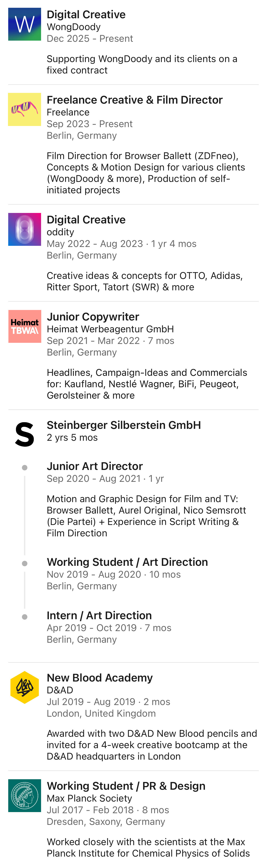Select the Junior Art Director position
Viewport: 267px width, 868px height.
(95, 466)
